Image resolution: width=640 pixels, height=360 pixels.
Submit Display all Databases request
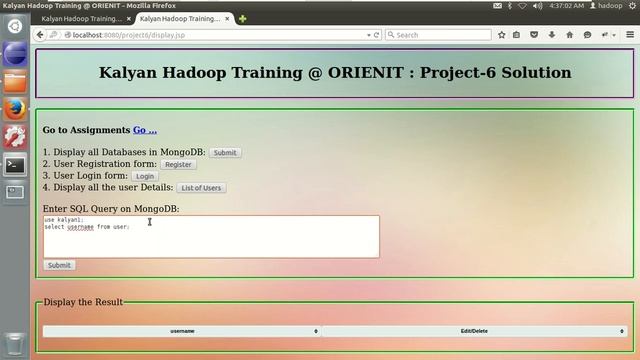(x=225, y=153)
